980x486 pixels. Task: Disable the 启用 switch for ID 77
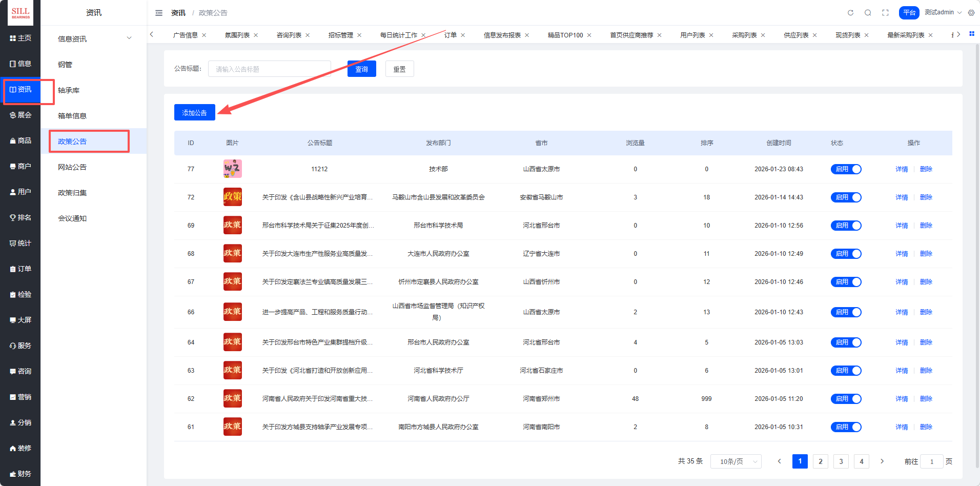click(x=846, y=169)
